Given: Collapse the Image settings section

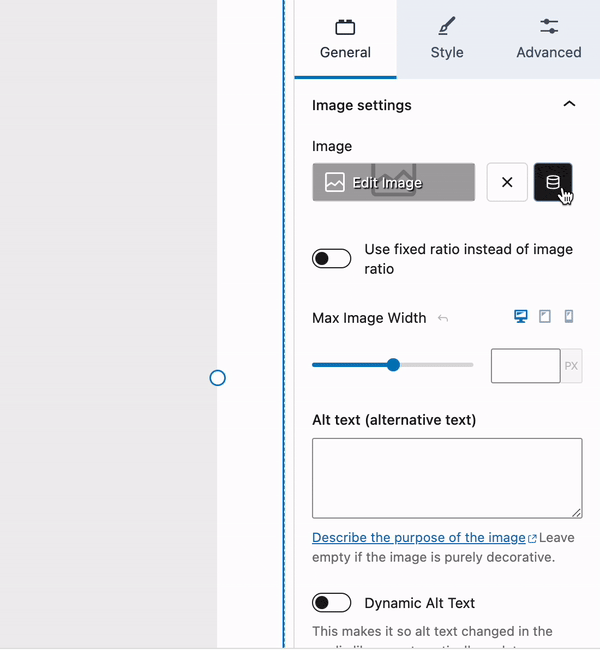Looking at the screenshot, I should point(569,104).
